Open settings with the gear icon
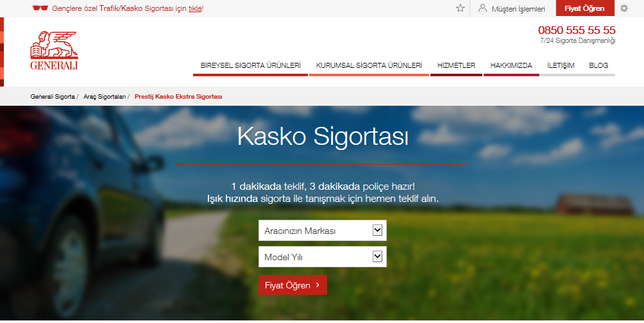644x323 pixels. tap(623, 8)
